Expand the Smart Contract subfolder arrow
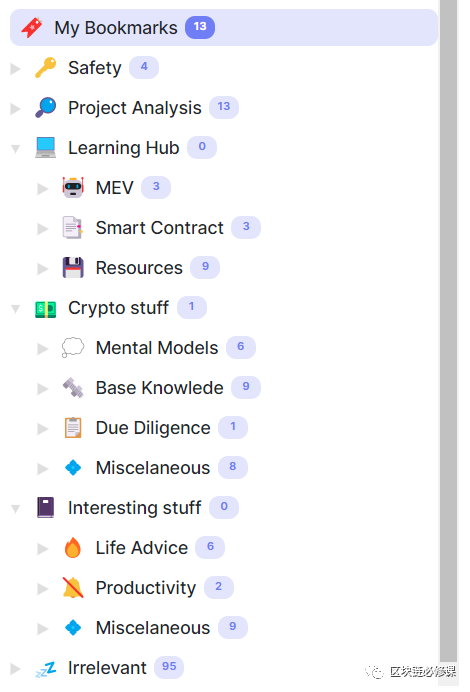This screenshot has width=470, height=692. pyautogui.click(x=43, y=229)
